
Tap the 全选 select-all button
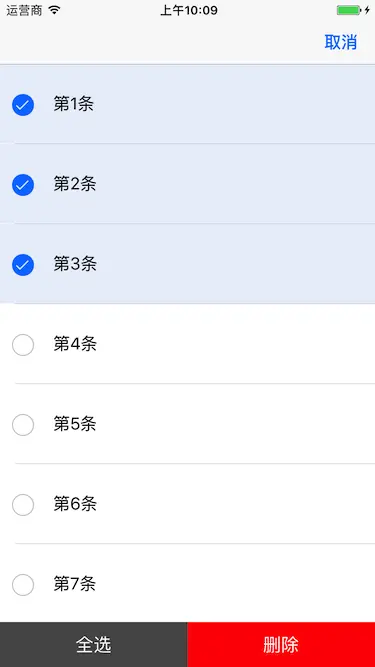(94, 644)
